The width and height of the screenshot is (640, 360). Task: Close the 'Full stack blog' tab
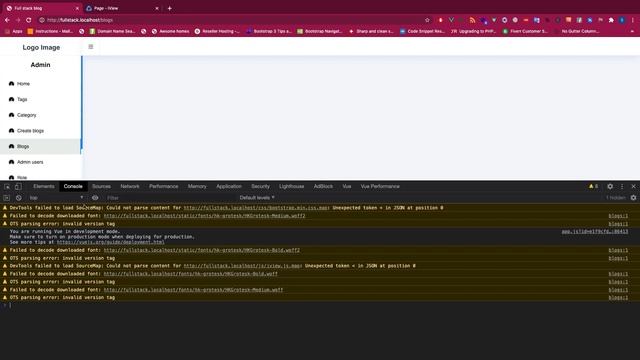[77, 8]
